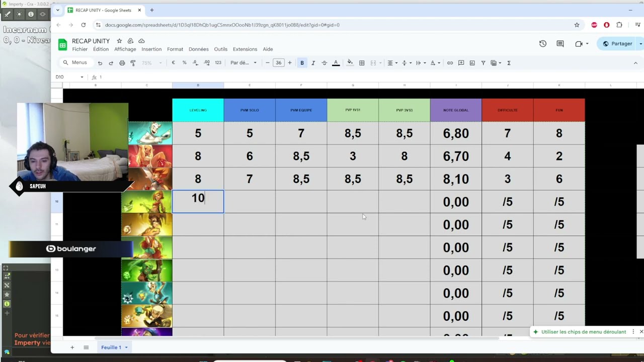Open the Format menu
Image resolution: width=644 pixels, height=362 pixels.
coord(175,49)
